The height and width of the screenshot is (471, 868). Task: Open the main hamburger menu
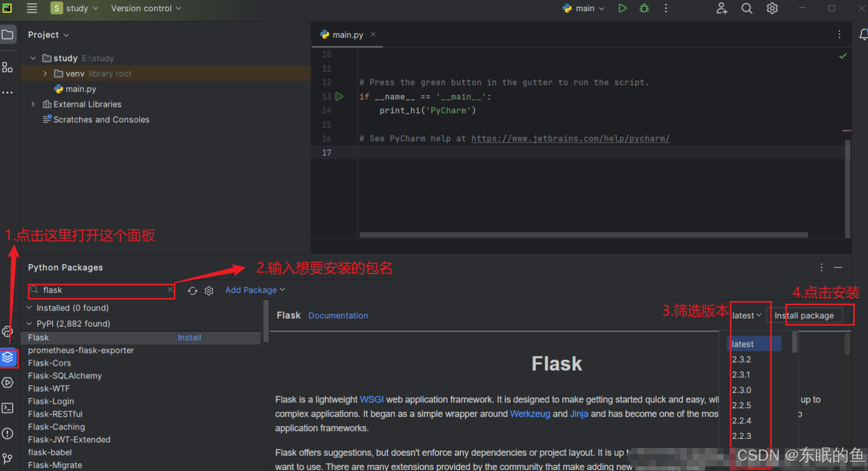tap(32, 8)
